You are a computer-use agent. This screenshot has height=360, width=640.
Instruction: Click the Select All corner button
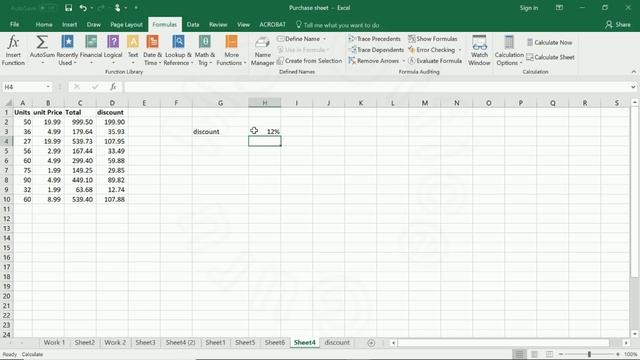(7, 103)
